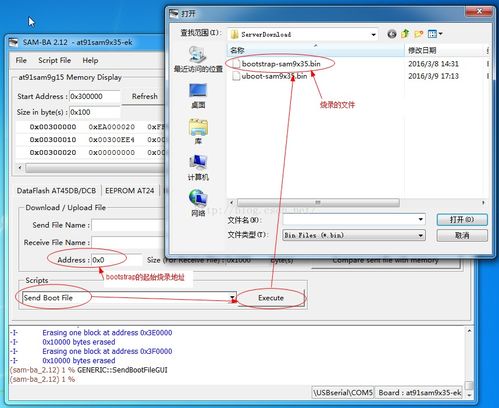Click the Back navigation icon in Open dialog
The width and height of the screenshot is (499, 408).
point(392,34)
